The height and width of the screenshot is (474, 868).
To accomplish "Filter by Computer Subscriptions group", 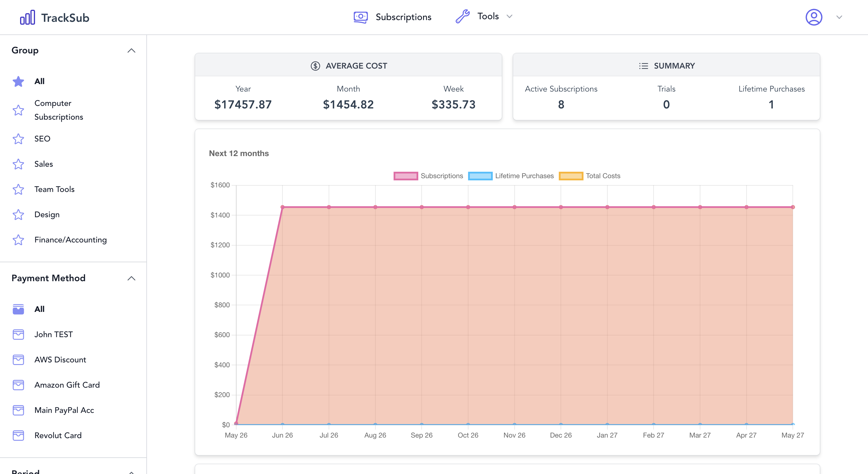I will pyautogui.click(x=59, y=110).
